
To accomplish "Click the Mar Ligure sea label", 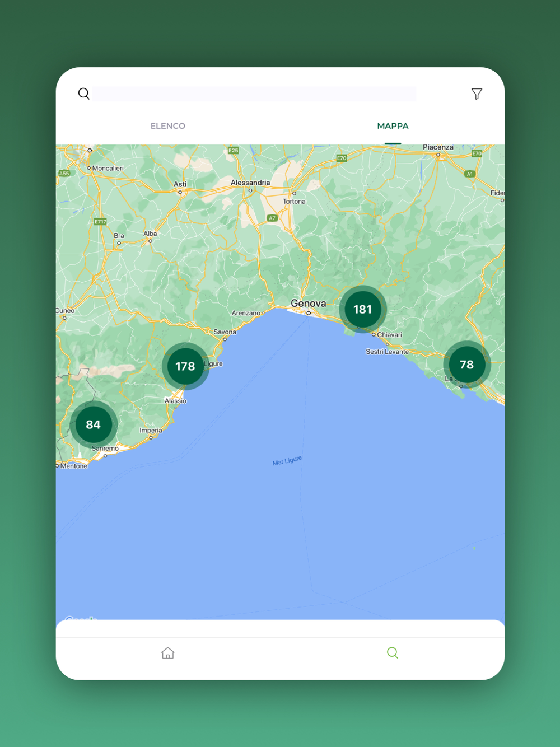I will (x=287, y=461).
